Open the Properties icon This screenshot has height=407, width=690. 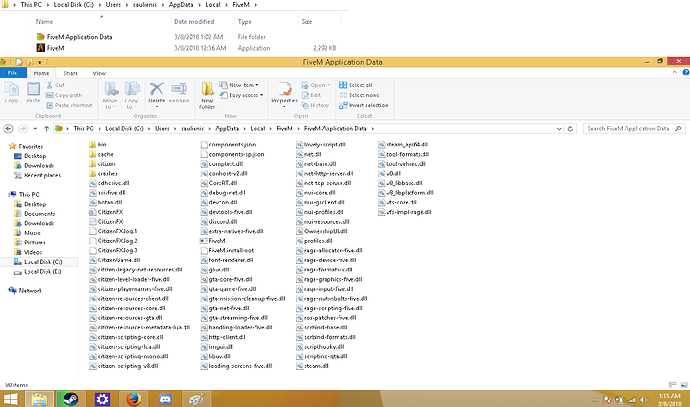click(x=284, y=94)
